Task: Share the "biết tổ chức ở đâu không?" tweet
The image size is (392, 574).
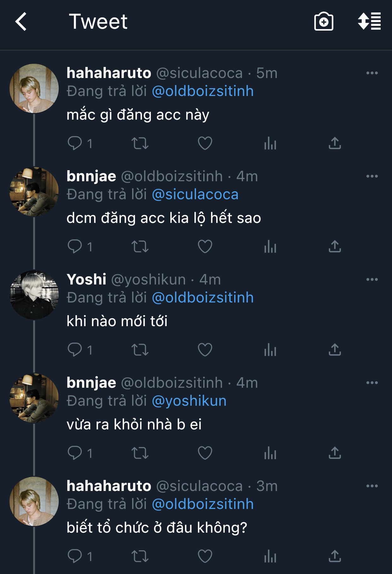Action: click(335, 556)
